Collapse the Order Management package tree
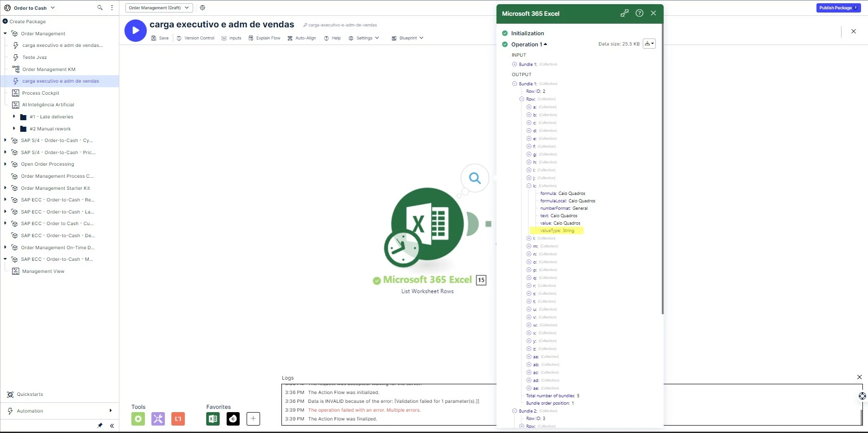 click(5, 33)
